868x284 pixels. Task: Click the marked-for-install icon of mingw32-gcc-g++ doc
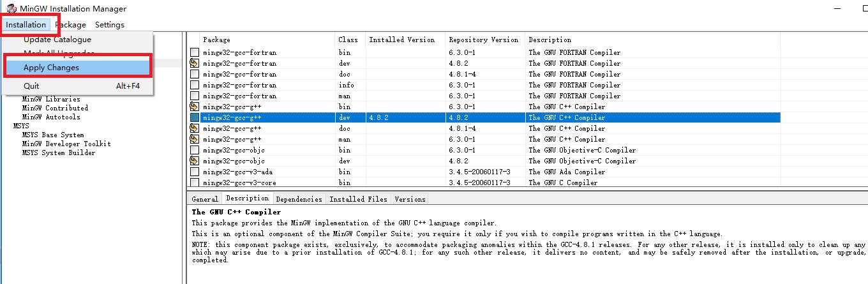pyautogui.click(x=195, y=128)
